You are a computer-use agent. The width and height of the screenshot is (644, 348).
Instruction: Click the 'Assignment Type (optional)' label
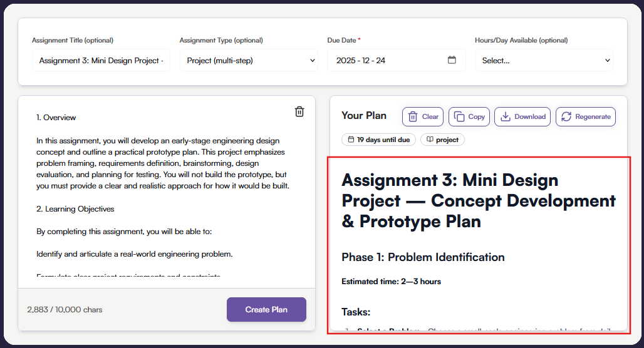coord(221,40)
